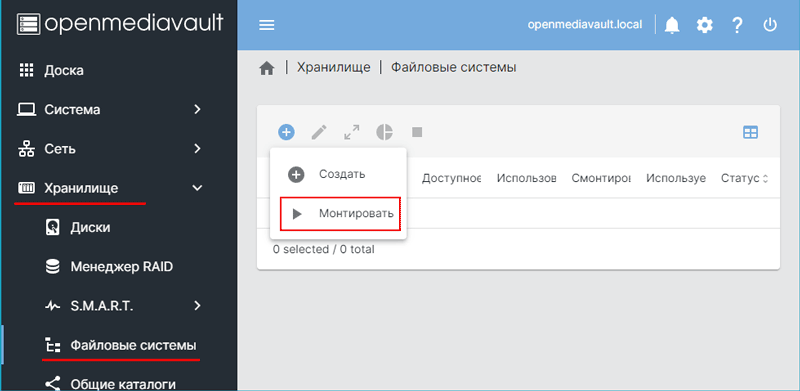Click the 0 selected / 0 total text
The image size is (800, 391).
point(323,250)
